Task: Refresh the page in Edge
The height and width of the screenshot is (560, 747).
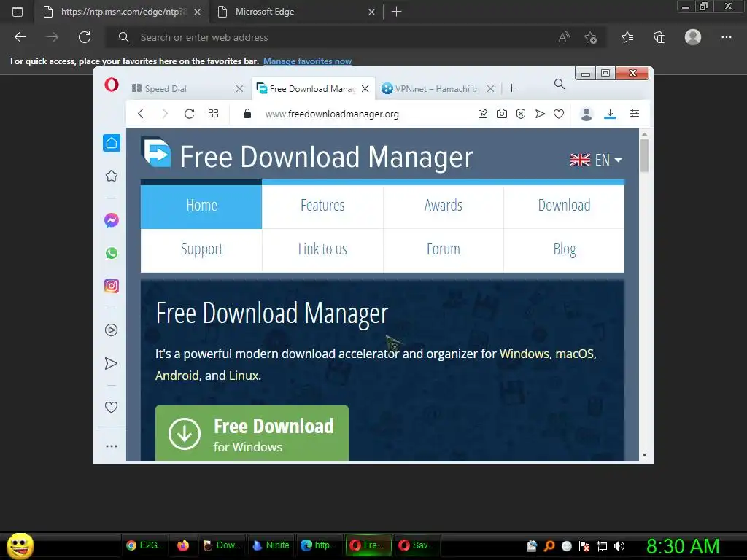Action: tap(85, 37)
